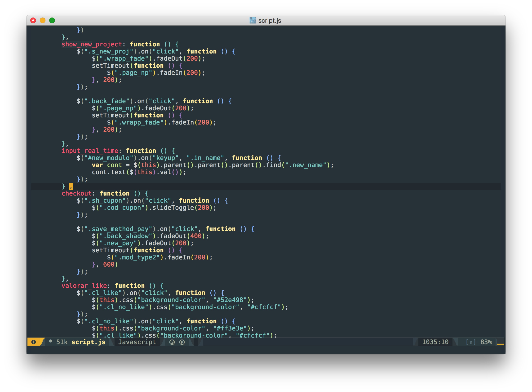Click the checkout property name
This screenshot has width=532, height=392.
(x=76, y=193)
